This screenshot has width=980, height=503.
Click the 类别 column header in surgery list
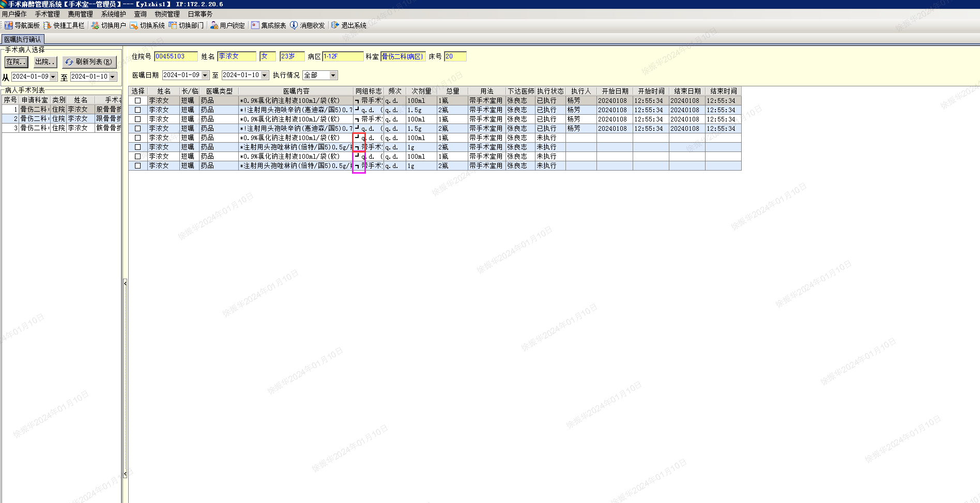point(59,100)
